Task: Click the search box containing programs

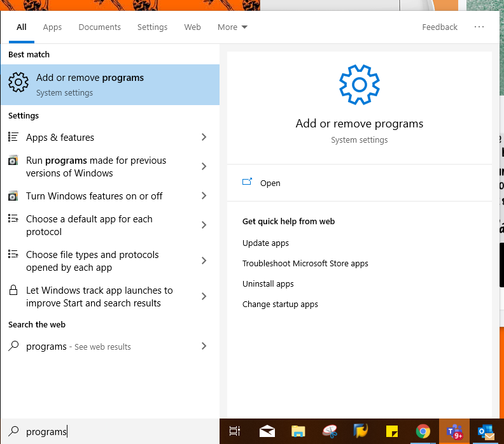Action: pyautogui.click(x=115, y=431)
